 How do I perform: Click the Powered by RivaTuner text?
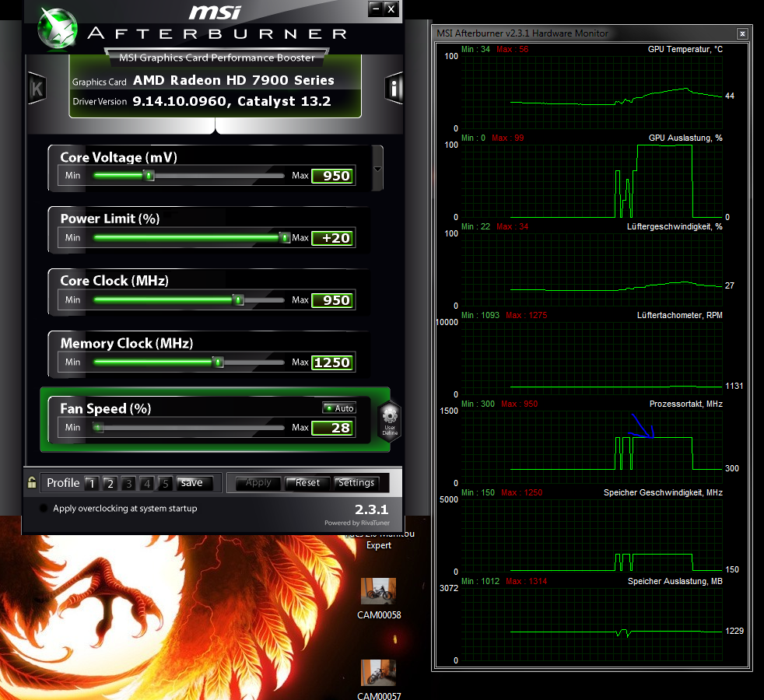tap(356, 523)
